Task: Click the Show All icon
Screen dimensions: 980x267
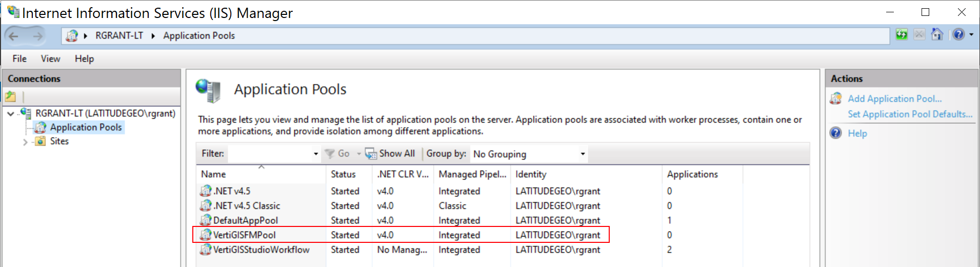Action: pyautogui.click(x=371, y=154)
